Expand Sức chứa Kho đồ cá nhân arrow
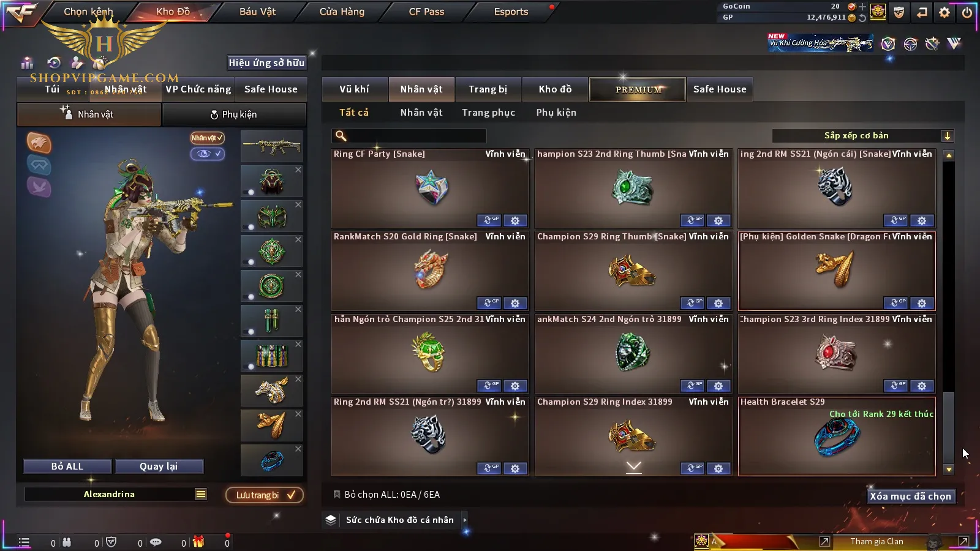This screenshot has height=551, width=980. click(465, 520)
